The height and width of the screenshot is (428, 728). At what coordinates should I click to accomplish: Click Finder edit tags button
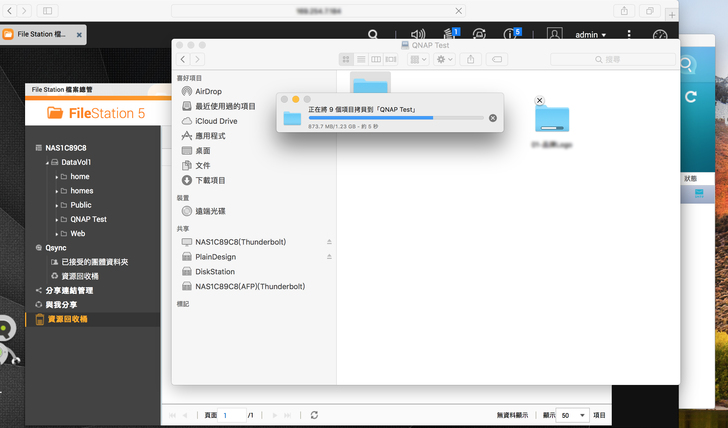pos(497,59)
